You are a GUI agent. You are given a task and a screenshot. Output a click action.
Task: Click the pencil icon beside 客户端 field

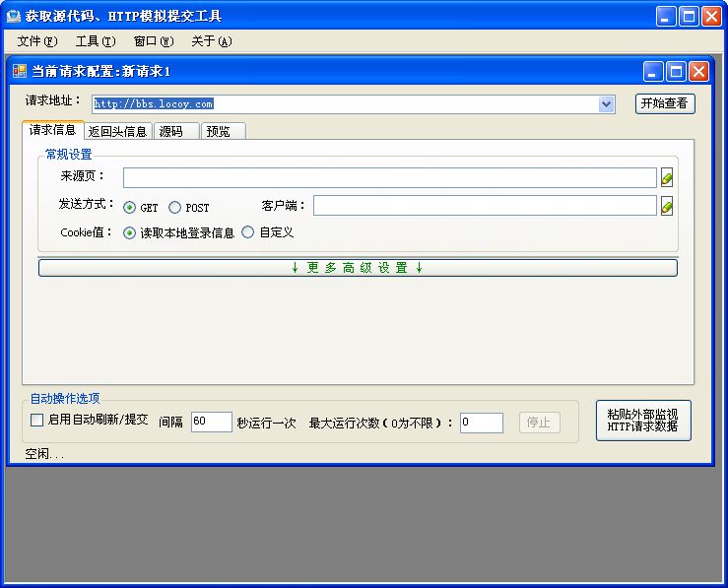(667, 206)
